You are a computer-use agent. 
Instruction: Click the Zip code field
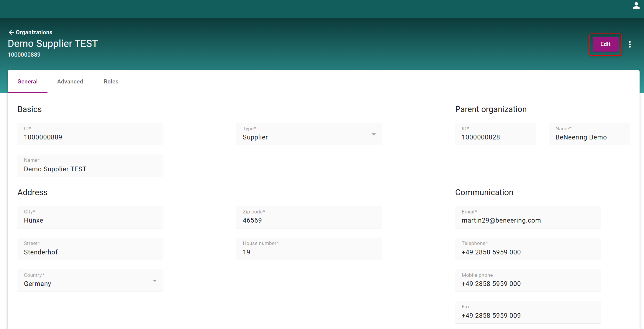(309, 217)
